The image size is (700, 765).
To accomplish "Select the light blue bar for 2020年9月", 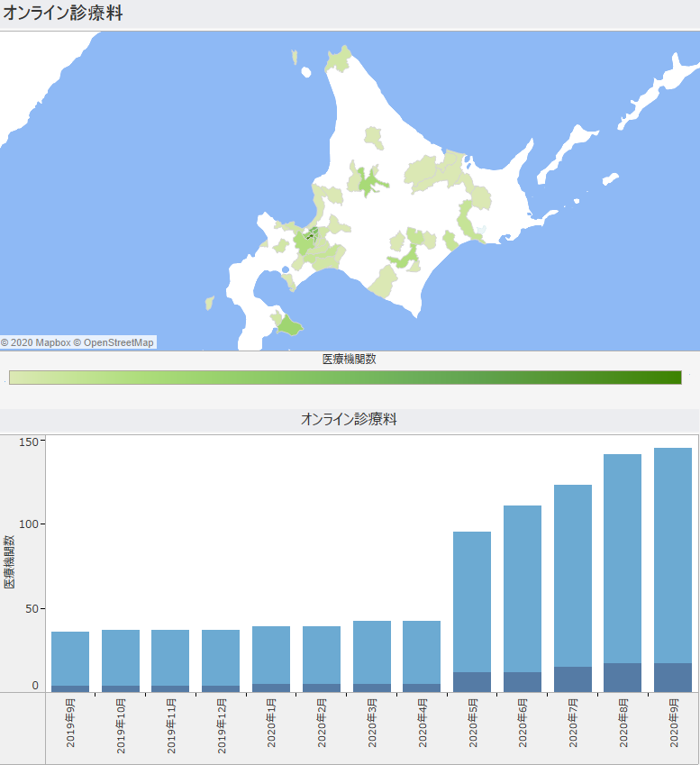I will pyautogui.click(x=672, y=554).
